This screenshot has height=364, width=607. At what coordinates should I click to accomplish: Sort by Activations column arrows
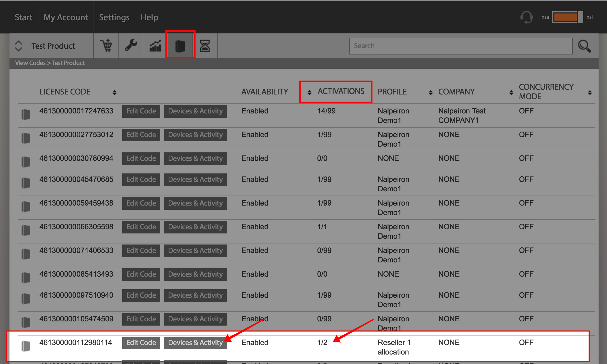click(310, 92)
